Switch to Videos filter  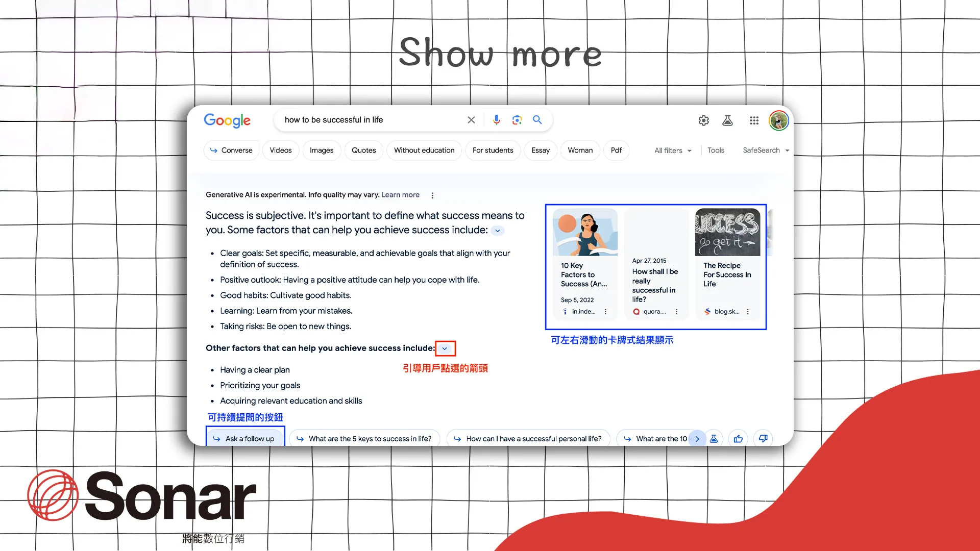point(281,151)
